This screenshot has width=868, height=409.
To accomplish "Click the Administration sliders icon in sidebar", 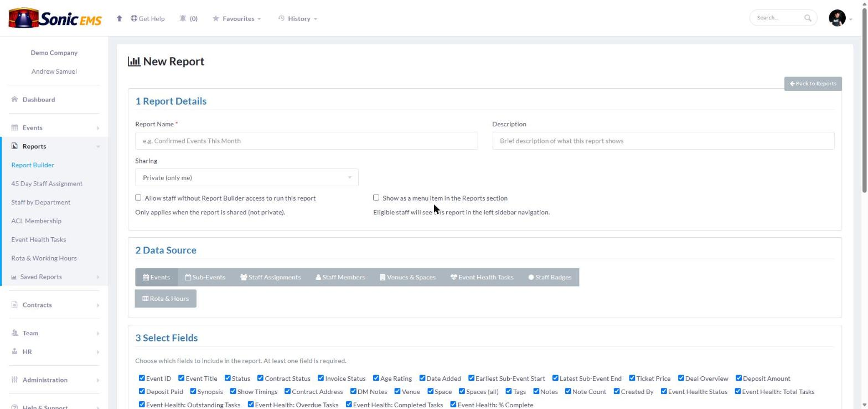I will click(x=14, y=380).
